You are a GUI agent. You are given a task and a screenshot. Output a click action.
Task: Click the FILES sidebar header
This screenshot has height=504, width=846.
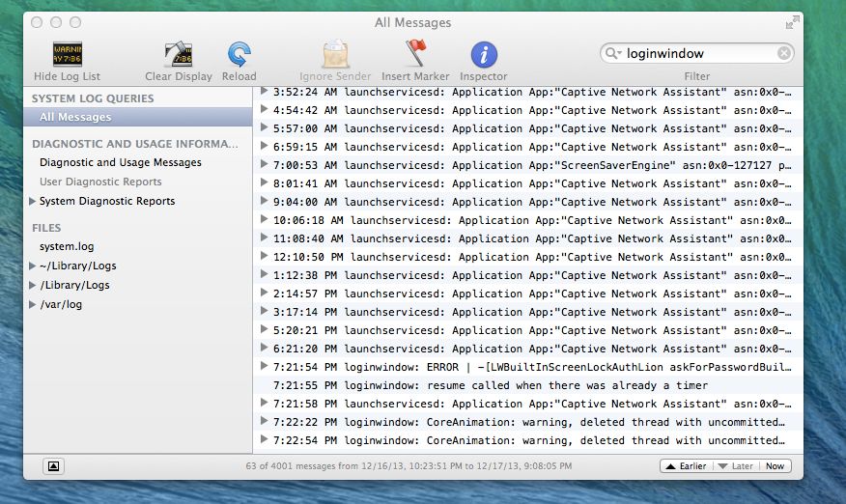46,228
